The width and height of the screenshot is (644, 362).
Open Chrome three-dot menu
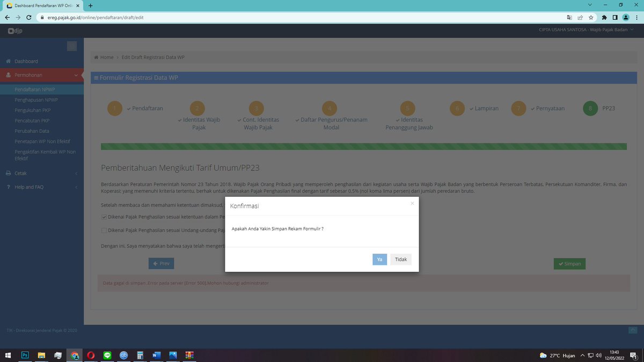point(636,17)
